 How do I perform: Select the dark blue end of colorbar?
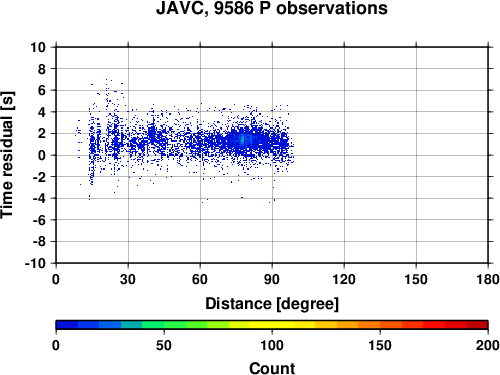67,325
